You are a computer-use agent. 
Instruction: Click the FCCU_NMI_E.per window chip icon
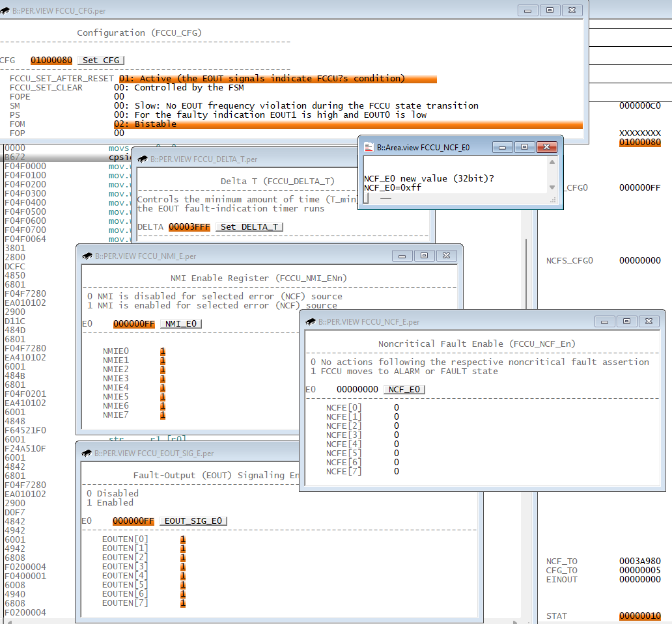coord(87,256)
